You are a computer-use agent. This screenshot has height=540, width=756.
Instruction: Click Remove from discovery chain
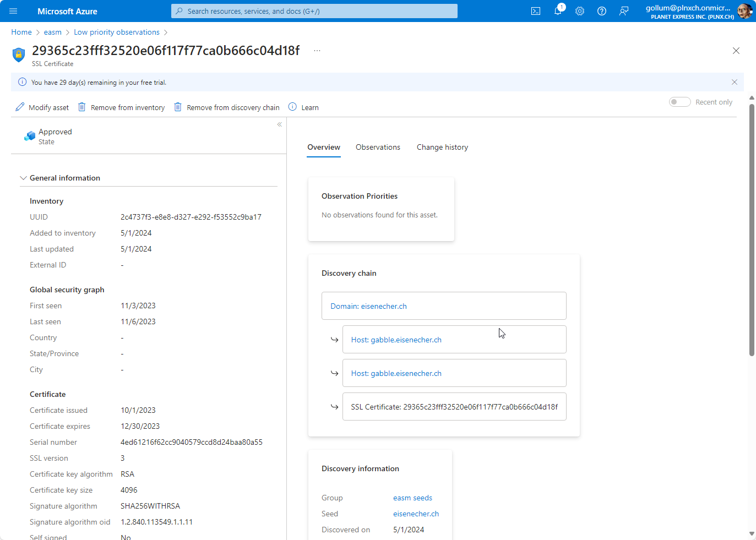[226, 107]
